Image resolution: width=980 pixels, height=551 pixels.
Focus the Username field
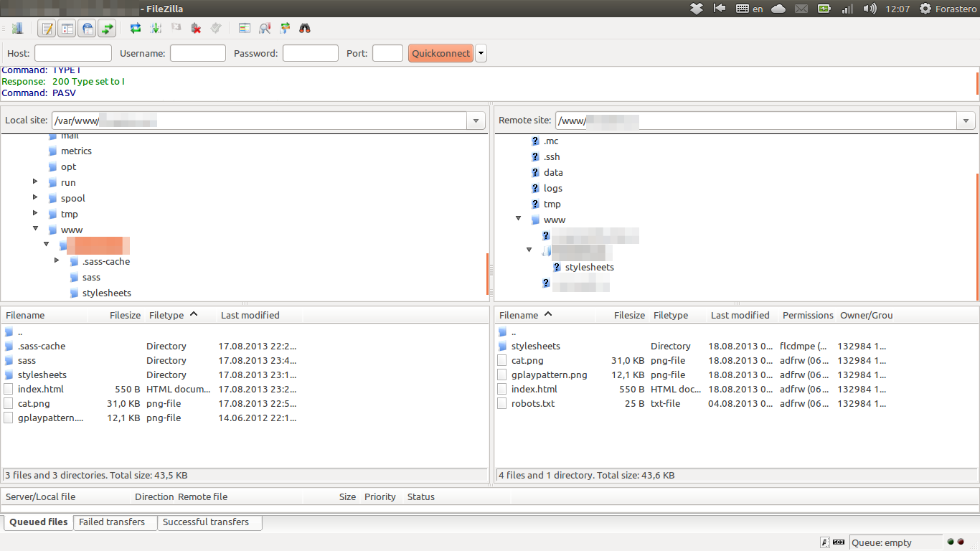198,53
